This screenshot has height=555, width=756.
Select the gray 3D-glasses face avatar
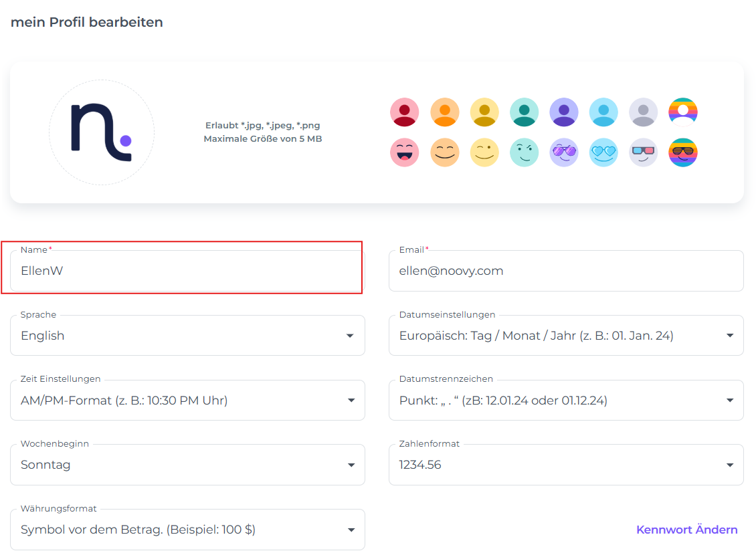(643, 153)
